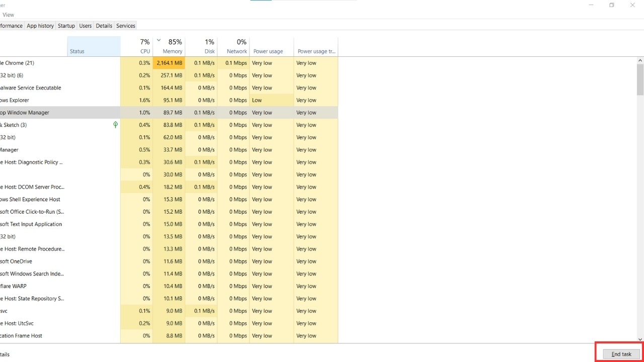The width and height of the screenshot is (644, 362).
Task: Select Text Input Application row
Action: pos(169,224)
